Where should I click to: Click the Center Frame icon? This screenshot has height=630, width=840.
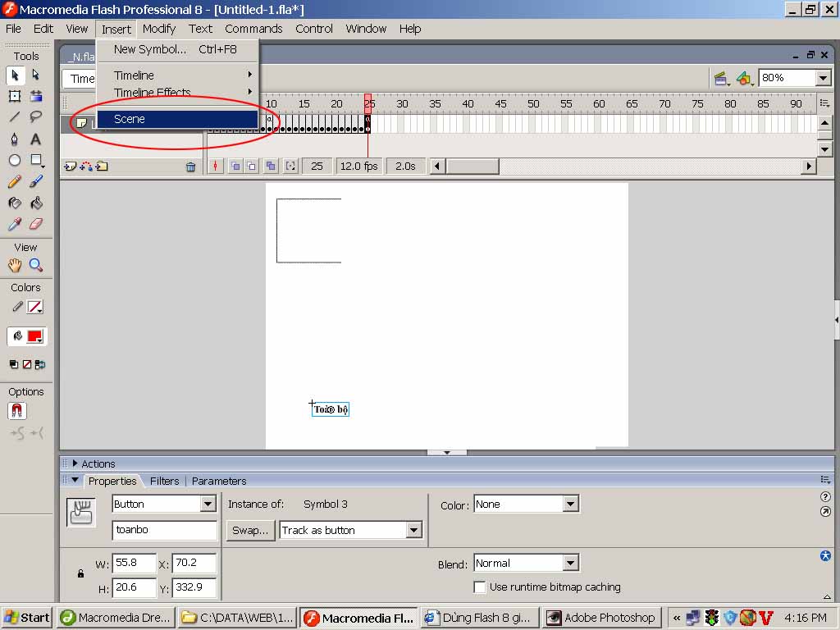(x=216, y=166)
